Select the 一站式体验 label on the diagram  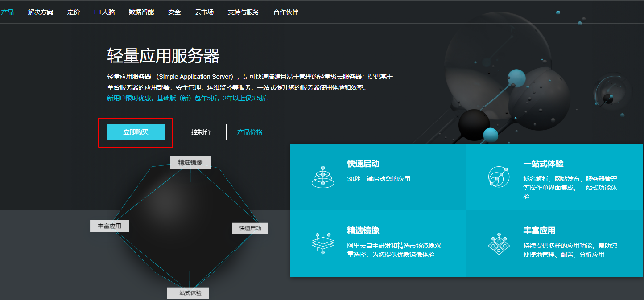(x=188, y=293)
